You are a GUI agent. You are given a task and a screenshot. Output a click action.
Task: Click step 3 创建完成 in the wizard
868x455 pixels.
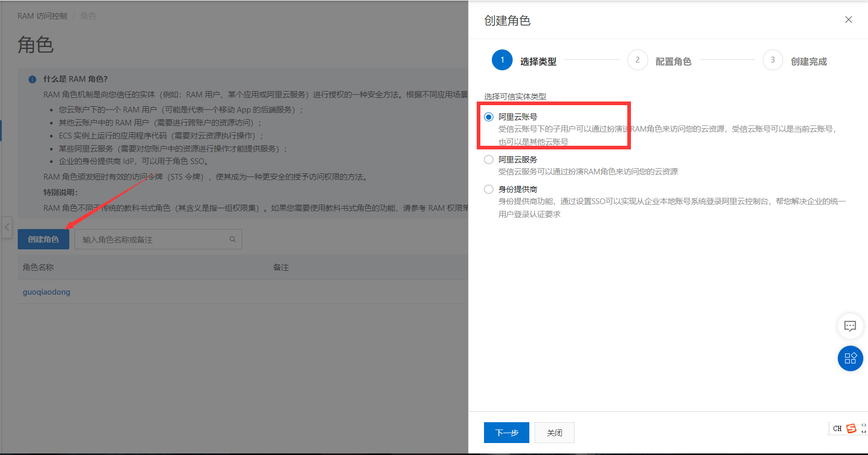click(x=795, y=60)
